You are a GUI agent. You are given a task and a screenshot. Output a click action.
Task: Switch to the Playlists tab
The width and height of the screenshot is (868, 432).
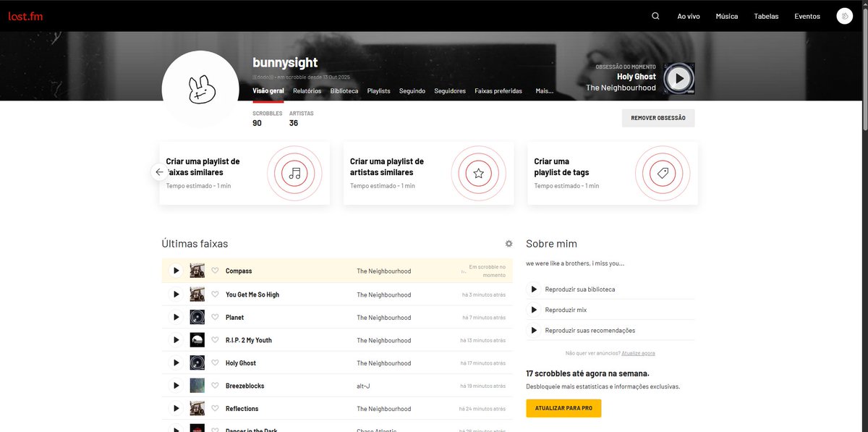click(x=378, y=91)
